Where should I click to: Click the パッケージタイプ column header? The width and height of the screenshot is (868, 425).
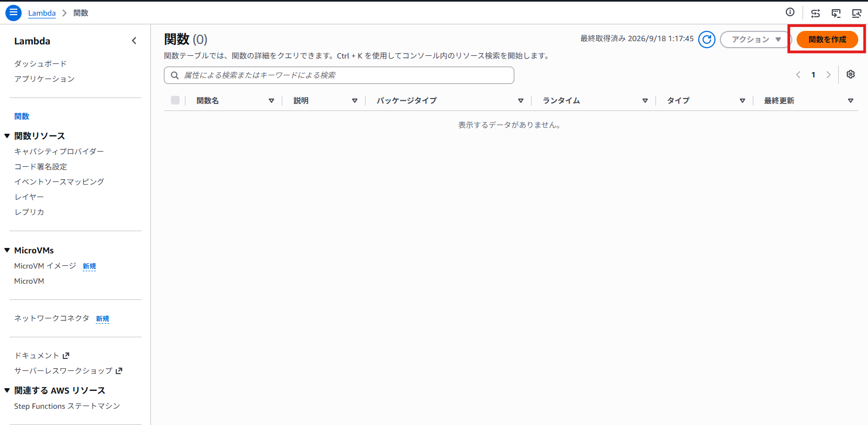[x=407, y=101]
